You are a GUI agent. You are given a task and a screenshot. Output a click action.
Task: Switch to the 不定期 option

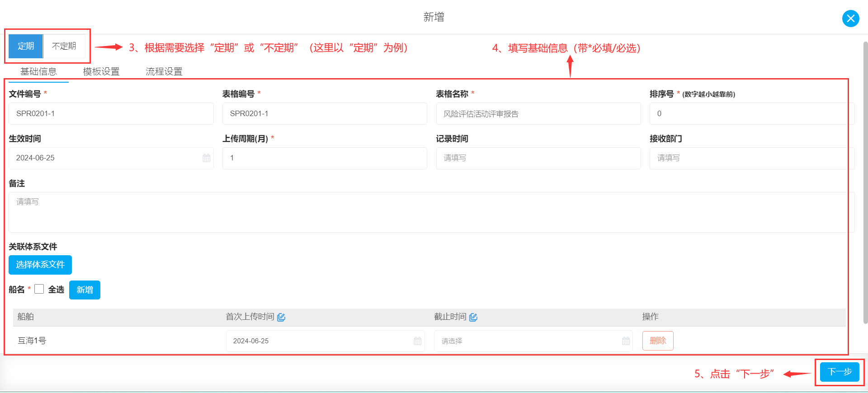point(64,46)
